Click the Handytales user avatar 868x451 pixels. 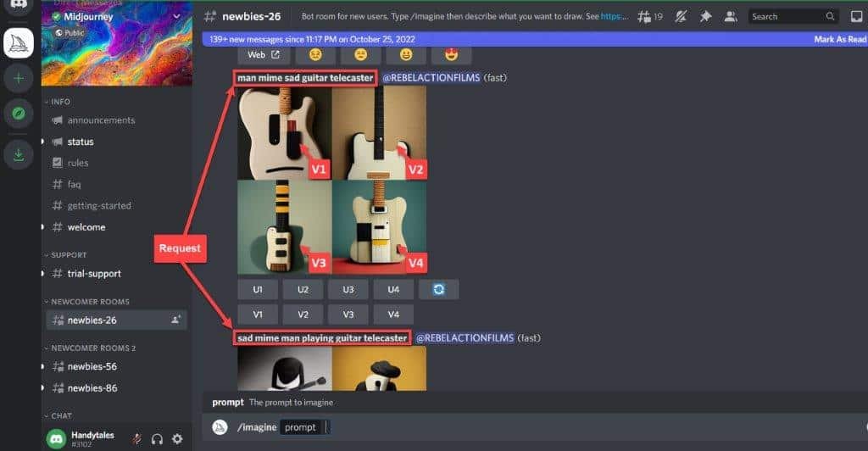click(56, 439)
